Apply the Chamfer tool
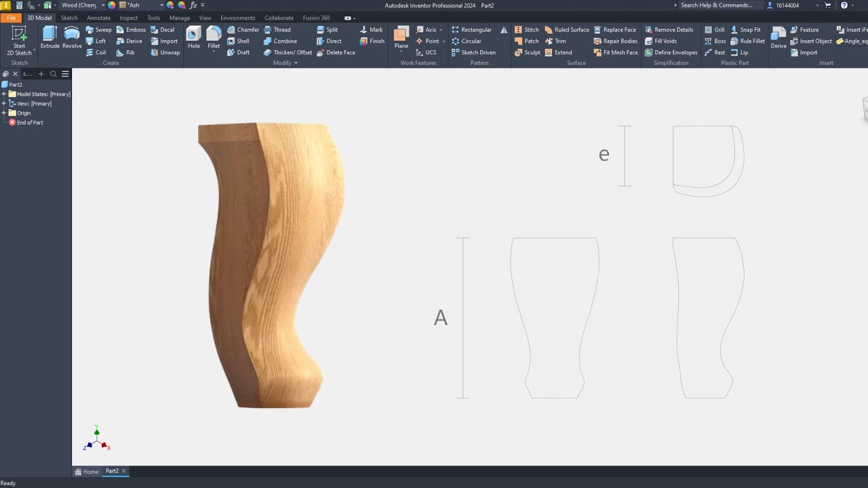The image size is (868, 488). 243,30
